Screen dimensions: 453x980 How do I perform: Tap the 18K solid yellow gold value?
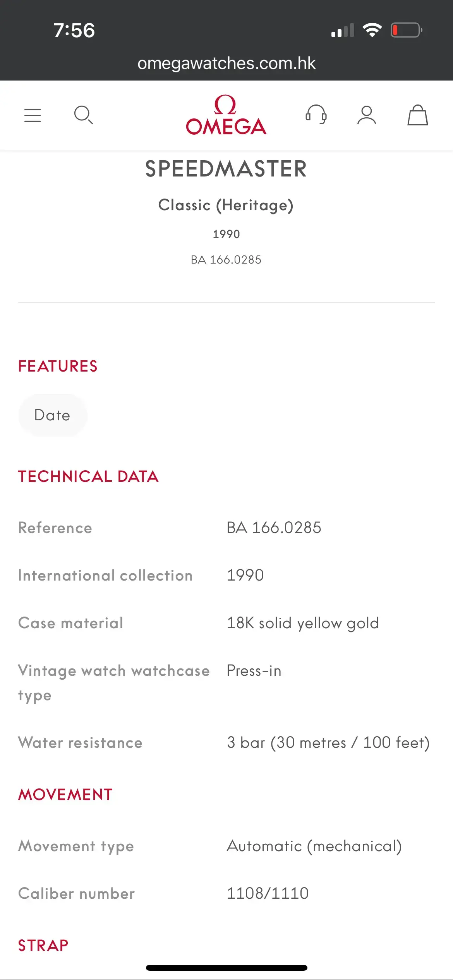(303, 623)
